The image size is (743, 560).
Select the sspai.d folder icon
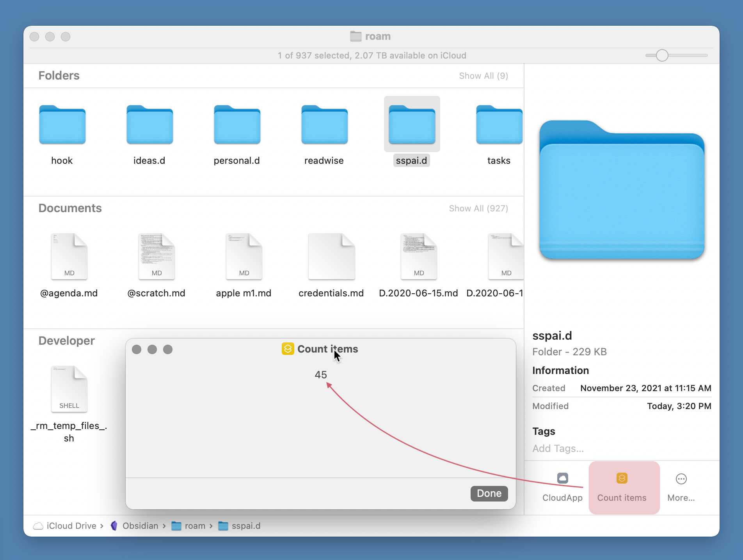[x=412, y=125]
